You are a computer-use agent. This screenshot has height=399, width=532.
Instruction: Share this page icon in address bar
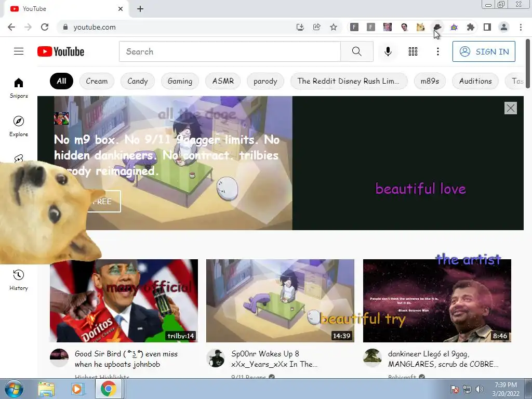point(316,27)
